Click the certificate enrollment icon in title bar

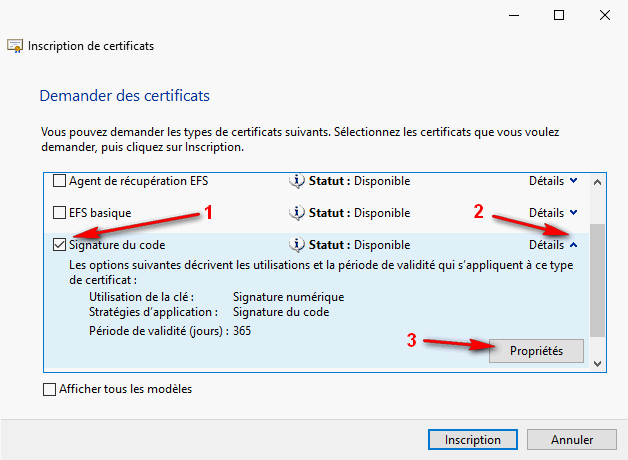(x=15, y=46)
